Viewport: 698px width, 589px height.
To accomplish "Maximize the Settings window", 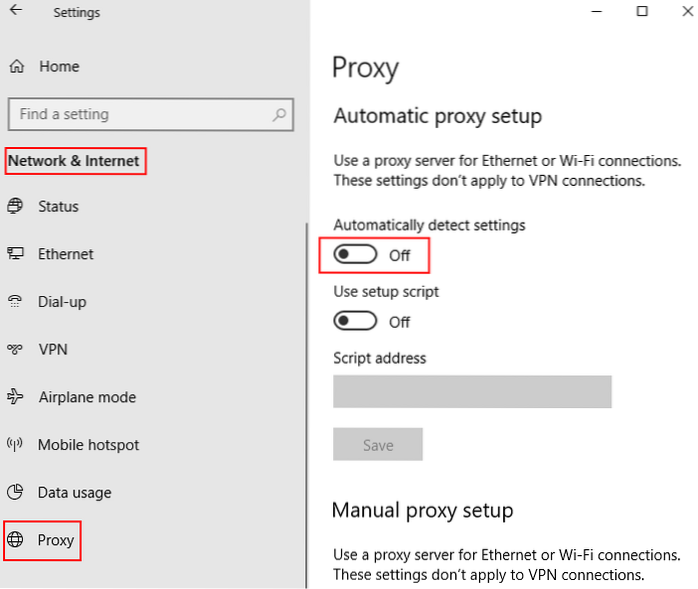I will pyautogui.click(x=641, y=12).
